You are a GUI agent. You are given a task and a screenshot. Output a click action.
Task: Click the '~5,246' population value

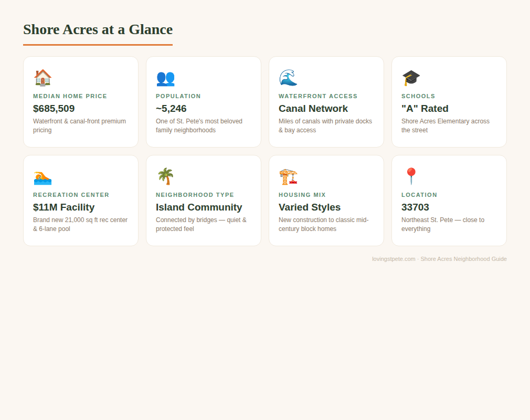pyautogui.click(x=171, y=109)
